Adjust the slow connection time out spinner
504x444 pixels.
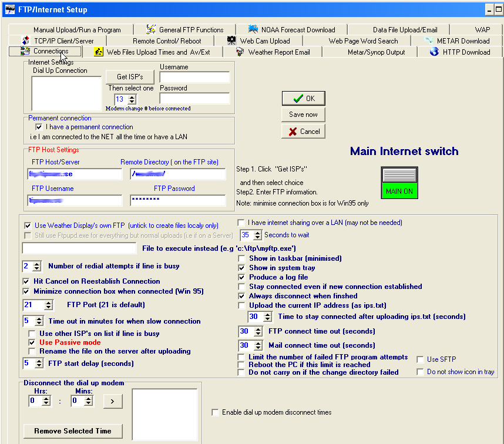pyautogui.click(x=39, y=321)
